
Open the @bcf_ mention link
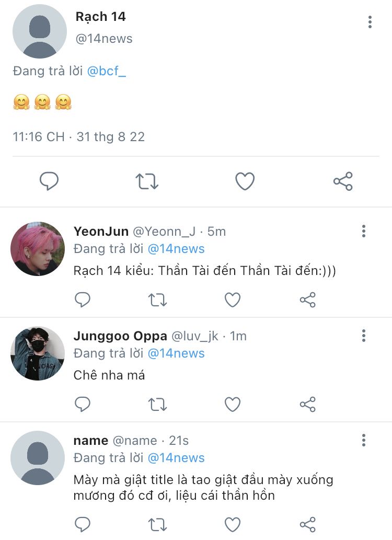[x=106, y=71]
